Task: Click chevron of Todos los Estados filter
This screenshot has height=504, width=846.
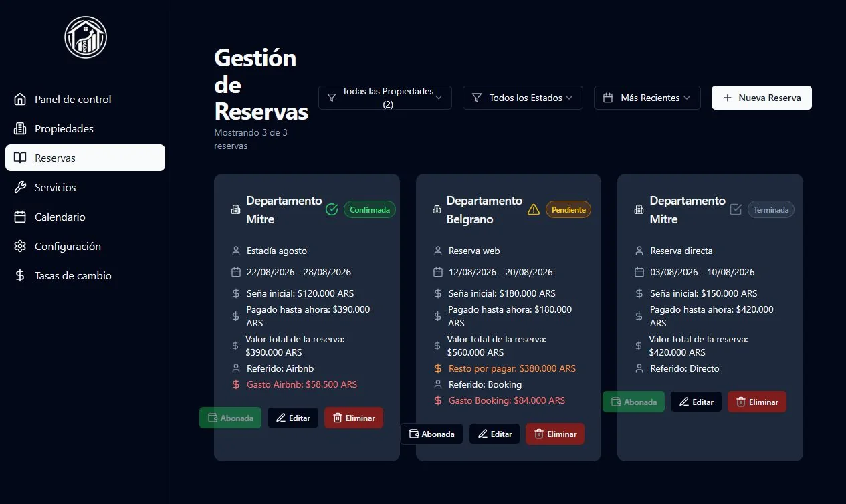Action: click(569, 98)
